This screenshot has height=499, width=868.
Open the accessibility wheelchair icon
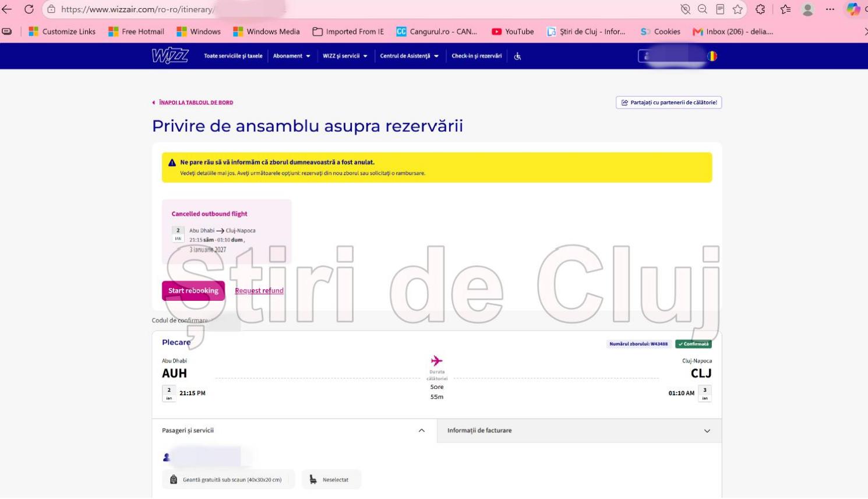coord(517,56)
